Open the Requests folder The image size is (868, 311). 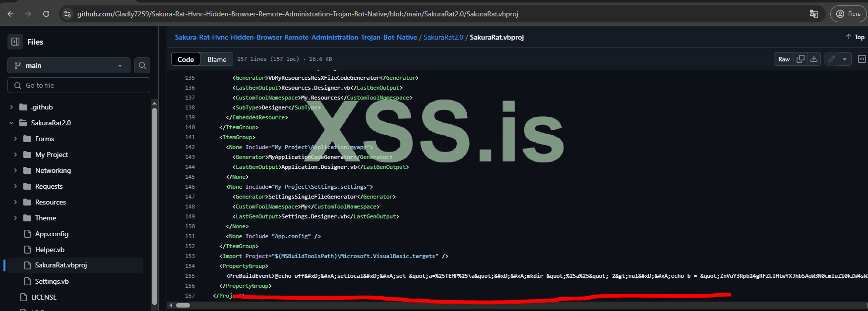click(49, 186)
